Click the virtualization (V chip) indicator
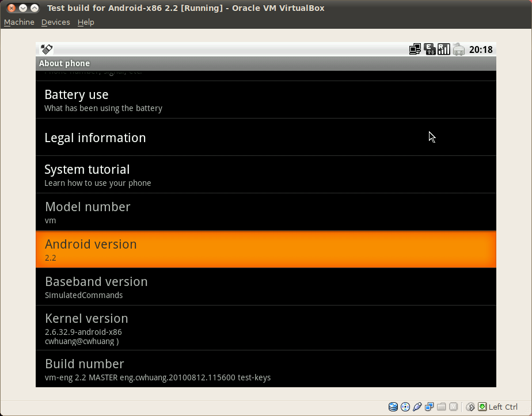 [x=453, y=407]
